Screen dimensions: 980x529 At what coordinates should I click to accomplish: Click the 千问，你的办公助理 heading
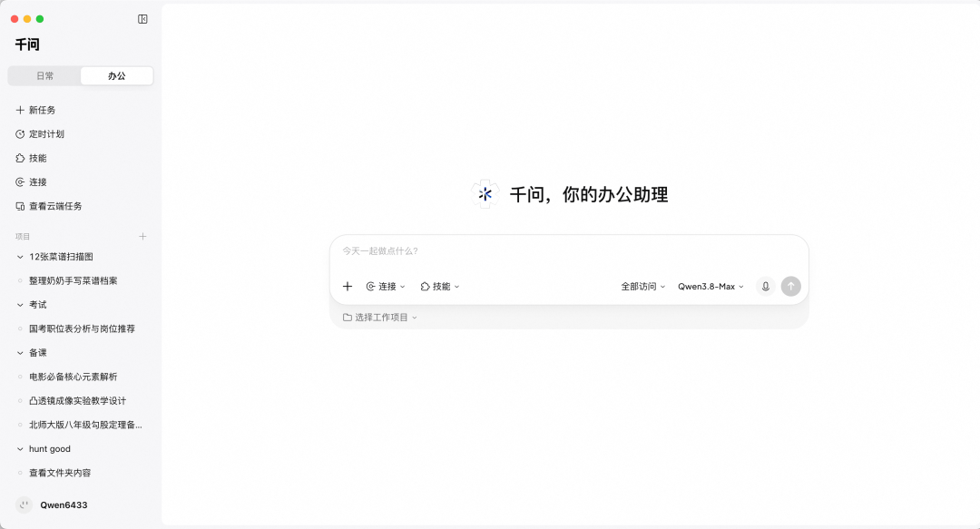[x=589, y=194]
